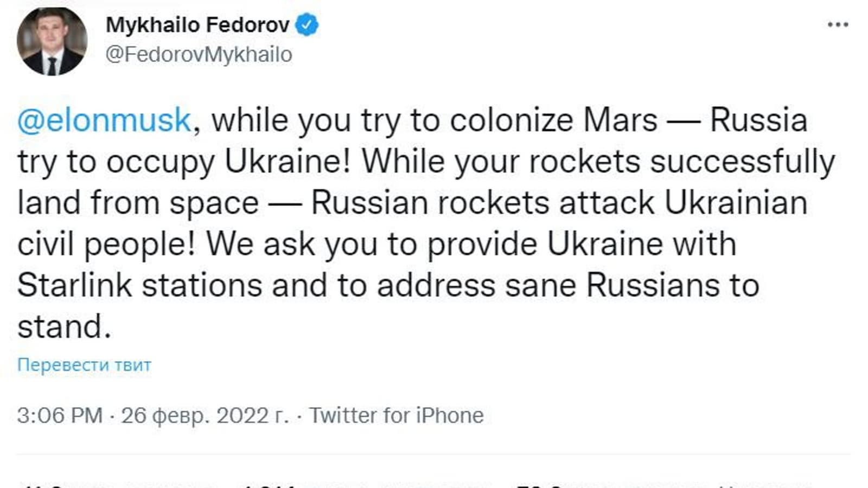Click the word Starlink in the tweet
The height and width of the screenshot is (488, 868).
click(75, 285)
